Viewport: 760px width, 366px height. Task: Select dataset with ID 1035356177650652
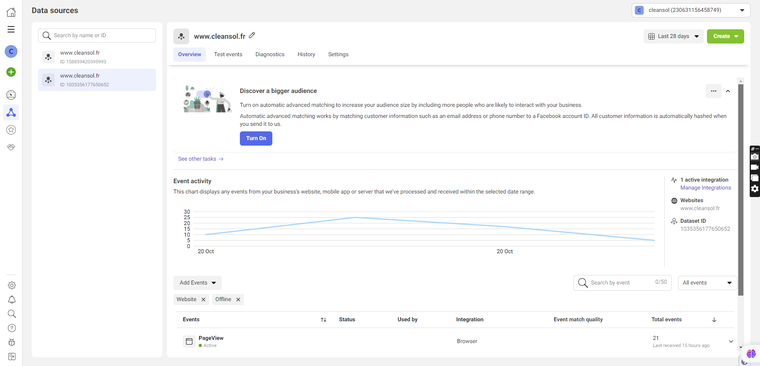(97, 80)
